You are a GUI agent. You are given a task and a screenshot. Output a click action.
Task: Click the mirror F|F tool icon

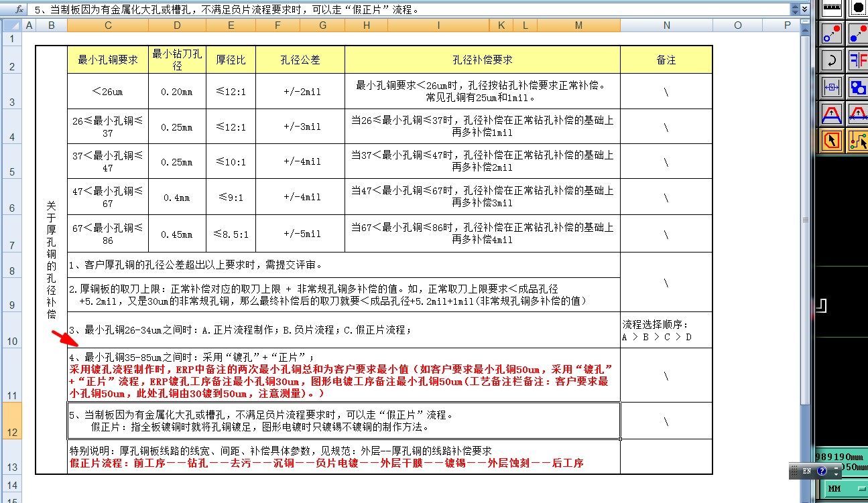[x=858, y=60]
